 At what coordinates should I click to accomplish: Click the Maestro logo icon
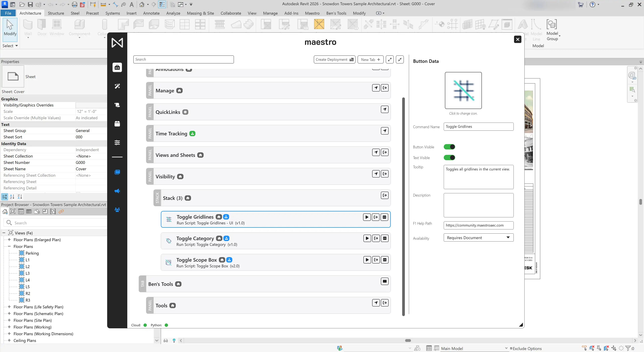(x=117, y=42)
